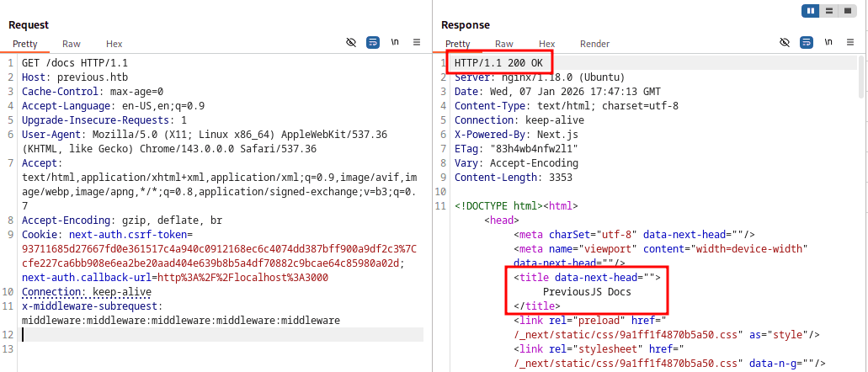Image resolution: width=868 pixels, height=372 pixels.
Task: Click empty line 12 in request editor
Action: coord(219,334)
